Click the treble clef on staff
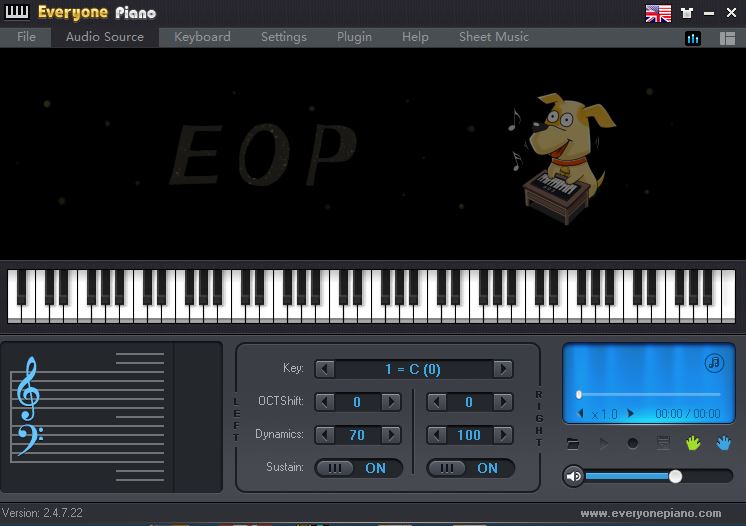This screenshot has width=746, height=526. point(28,389)
